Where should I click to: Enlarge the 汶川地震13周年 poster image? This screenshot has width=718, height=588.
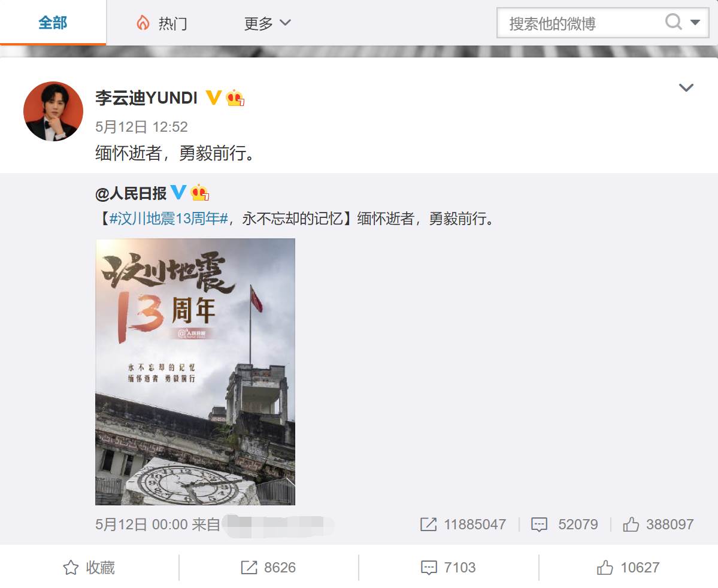coord(195,372)
